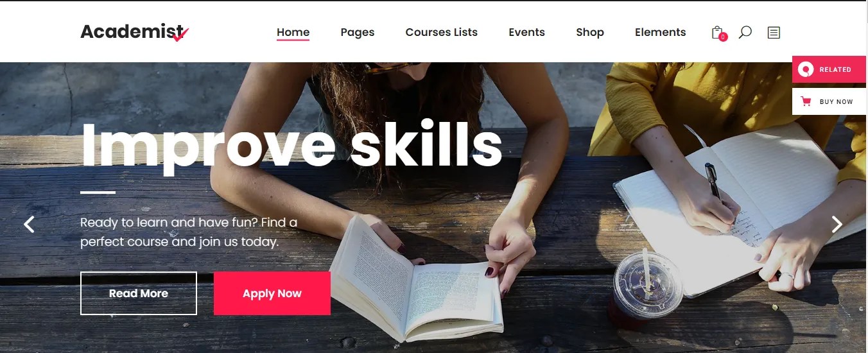Click the pink Apply Now button
The height and width of the screenshot is (353, 868).
pos(272,293)
